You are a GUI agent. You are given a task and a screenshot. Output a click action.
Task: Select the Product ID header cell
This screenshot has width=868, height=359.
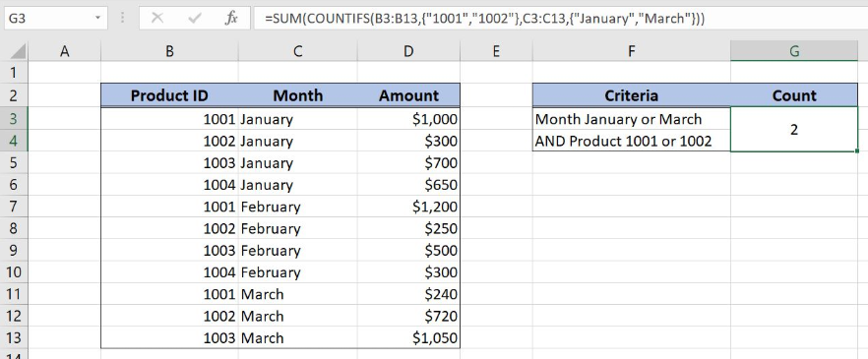169,95
